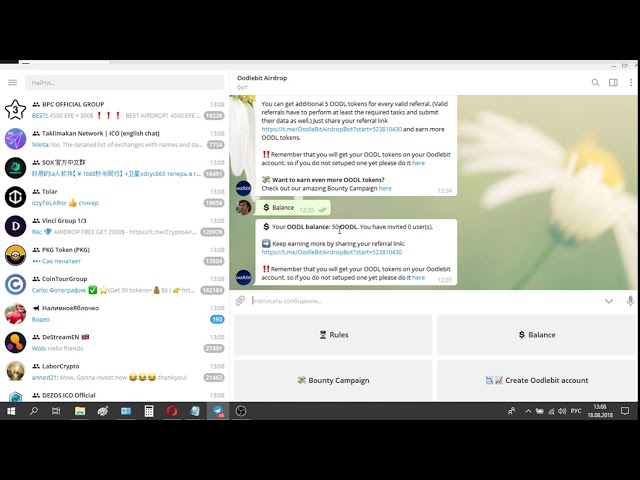Click the Create Oodlebit account button
The width and height of the screenshot is (640, 480).
[536, 380]
